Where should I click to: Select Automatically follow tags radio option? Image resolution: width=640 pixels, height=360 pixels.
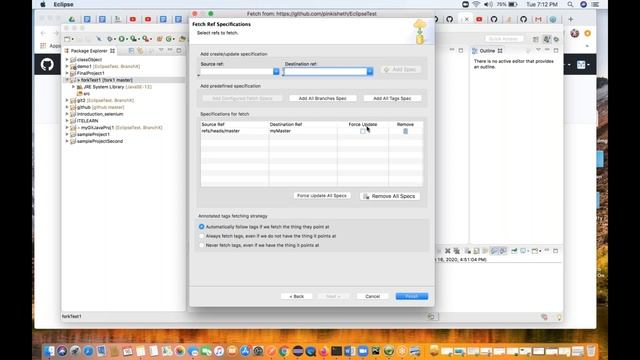tap(201, 227)
